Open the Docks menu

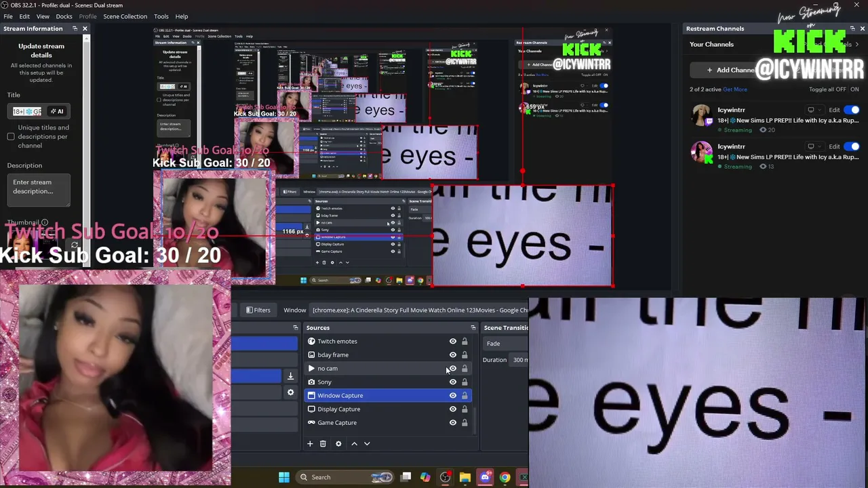(64, 16)
